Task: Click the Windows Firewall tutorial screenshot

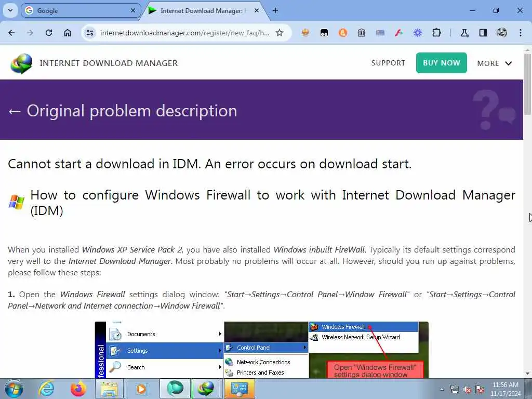Action: (x=262, y=350)
